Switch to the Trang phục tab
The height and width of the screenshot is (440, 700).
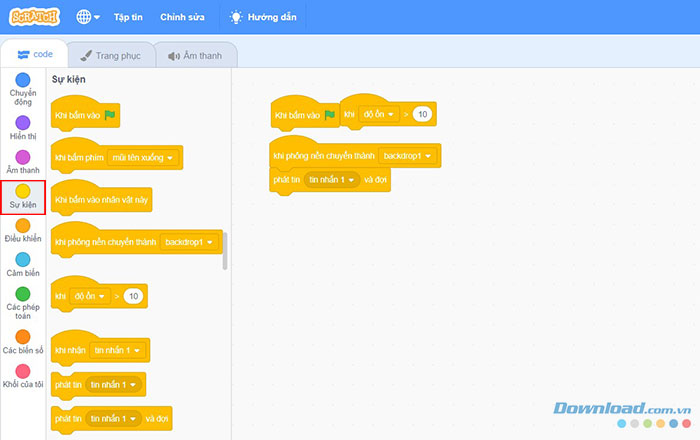(112, 56)
